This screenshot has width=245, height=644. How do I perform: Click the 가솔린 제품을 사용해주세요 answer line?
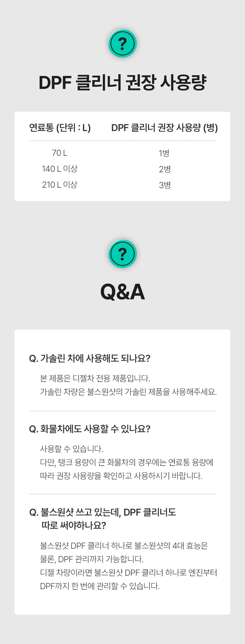(x=128, y=392)
